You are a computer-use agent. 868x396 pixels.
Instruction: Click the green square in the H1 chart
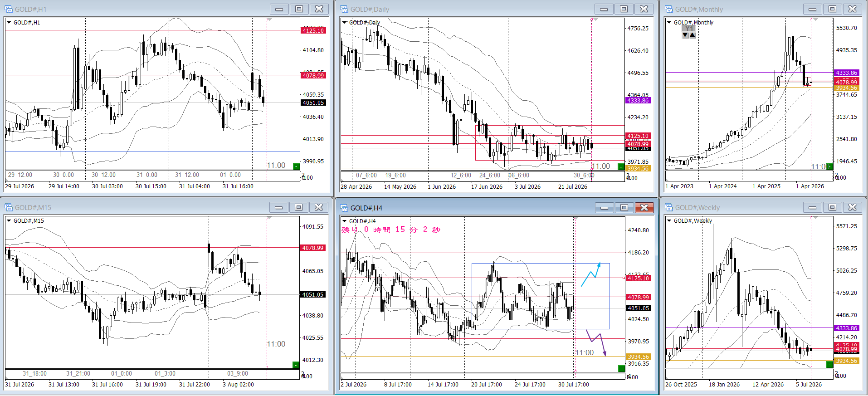tap(296, 166)
